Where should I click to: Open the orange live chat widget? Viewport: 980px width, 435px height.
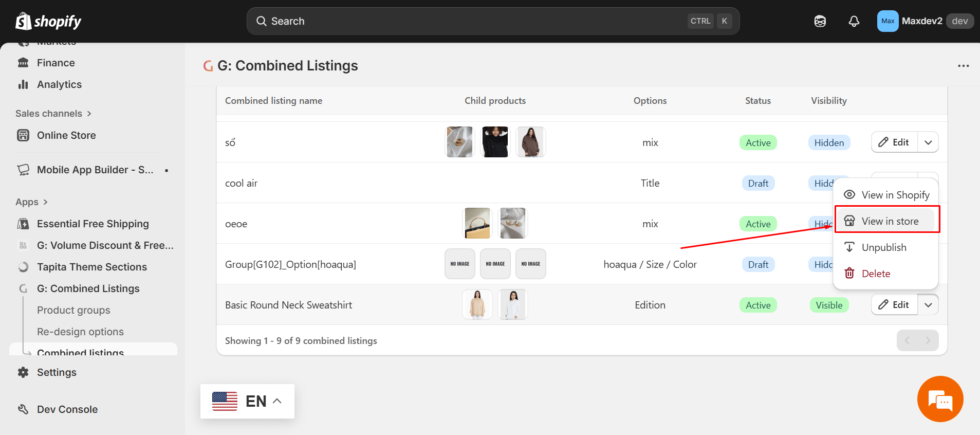(940, 399)
